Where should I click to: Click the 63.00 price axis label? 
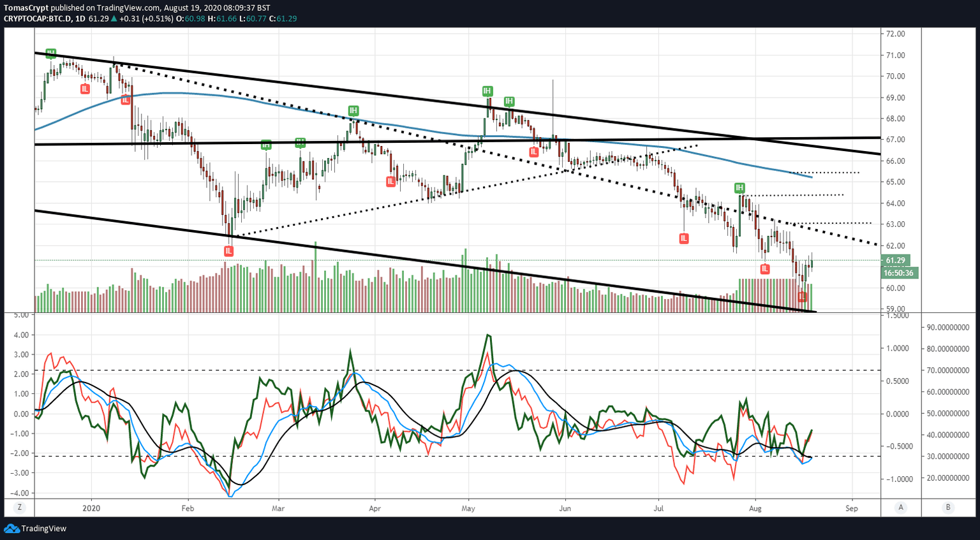pos(896,224)
